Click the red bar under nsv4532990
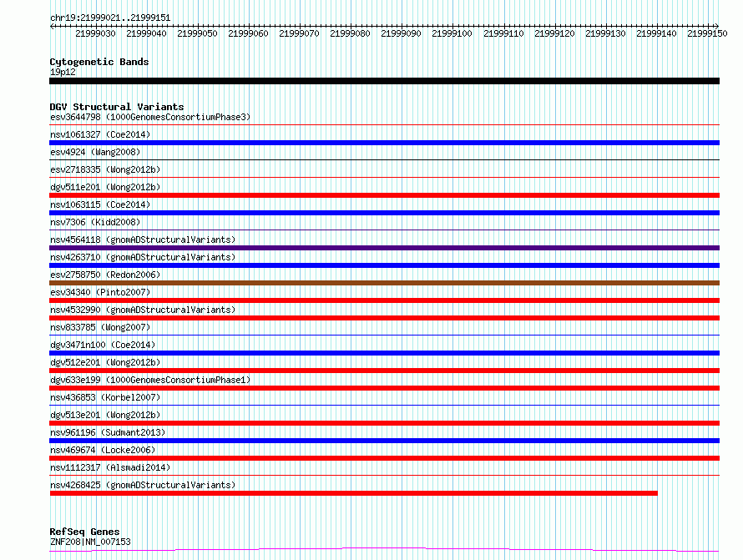 [384, 318]
